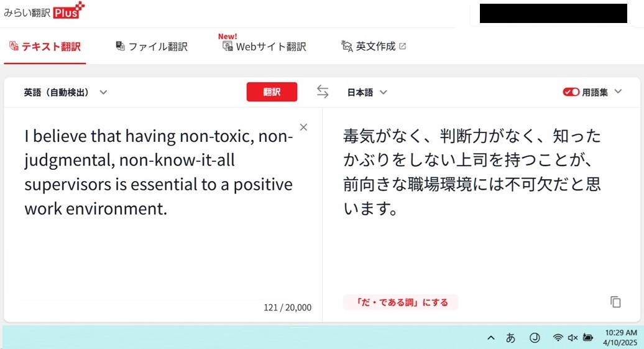The height and width of the screenshot is (349, 644).
Task: Check the battery status tray icon
Action: [x=588, y=338]
